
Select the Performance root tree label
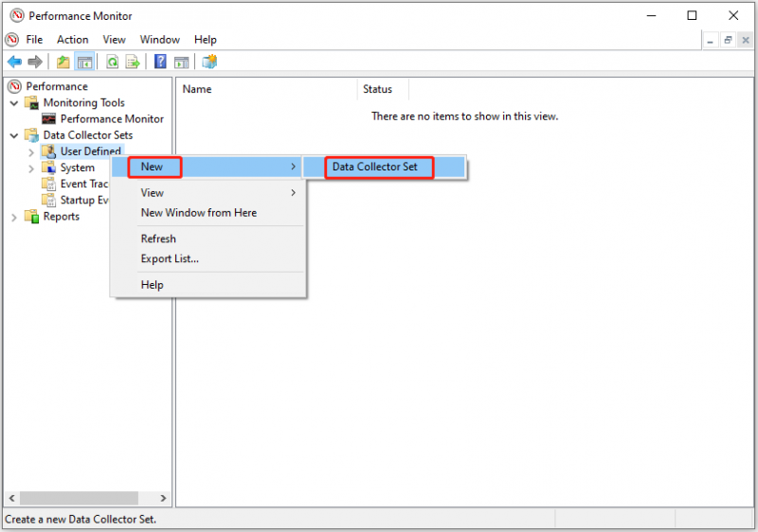tap(57, 86)
